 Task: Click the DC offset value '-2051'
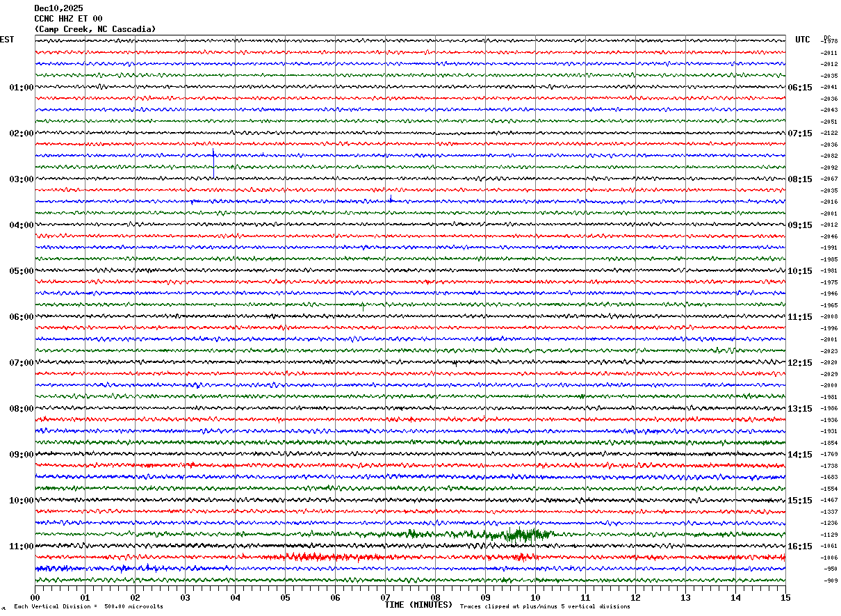click(x=830, y=122)
